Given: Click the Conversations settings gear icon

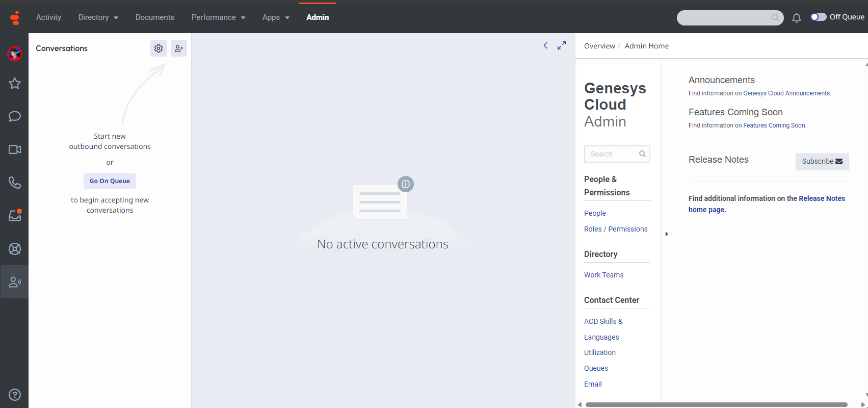Looking at the screenshot, I should 159,48.
